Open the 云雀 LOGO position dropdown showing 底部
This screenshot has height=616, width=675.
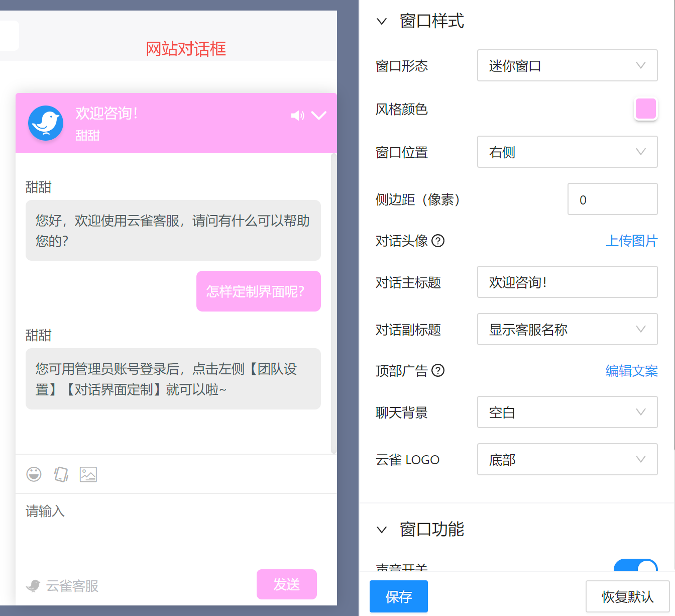coord(567,459)
